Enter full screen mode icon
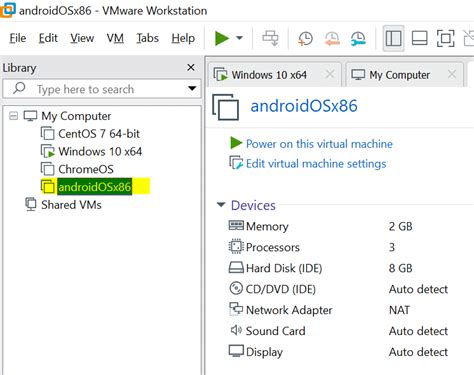 coord(445,38)
